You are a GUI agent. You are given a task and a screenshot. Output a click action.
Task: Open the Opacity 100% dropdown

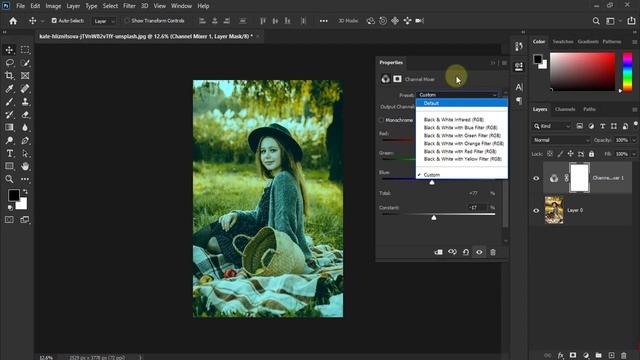click(x=634, y=140)
